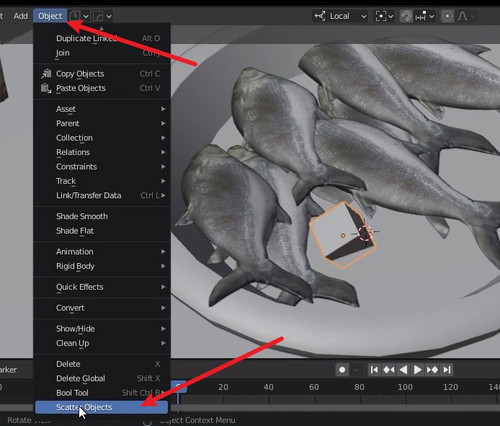500x426 pixels.
Task: Toggle snapping magnet icon
Action: 406,16
